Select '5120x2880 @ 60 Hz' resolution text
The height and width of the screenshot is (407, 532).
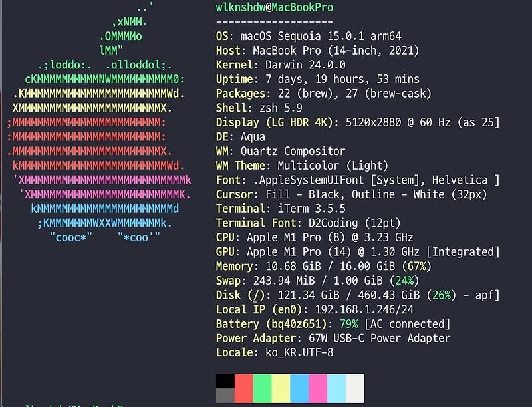(x=398, y=122)
